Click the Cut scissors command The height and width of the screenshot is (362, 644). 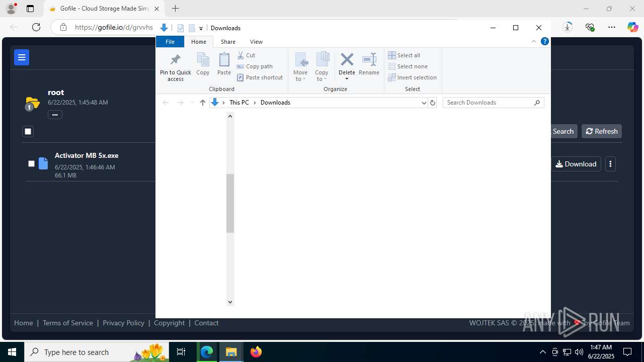click(x=246, y=55)
